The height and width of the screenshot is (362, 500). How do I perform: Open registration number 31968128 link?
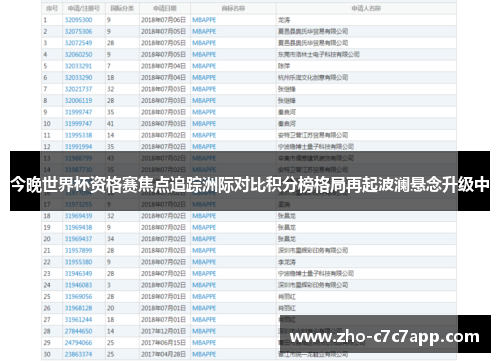78,308
